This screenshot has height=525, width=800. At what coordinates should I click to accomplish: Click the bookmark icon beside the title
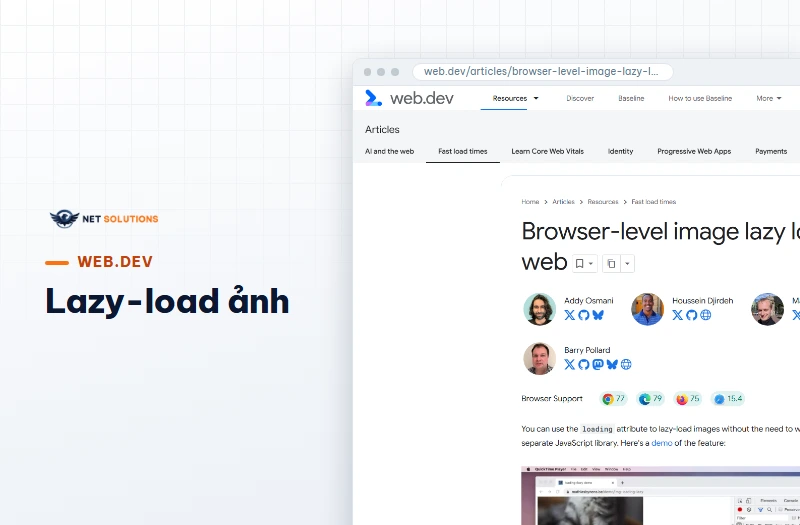(x=579, y=264)
